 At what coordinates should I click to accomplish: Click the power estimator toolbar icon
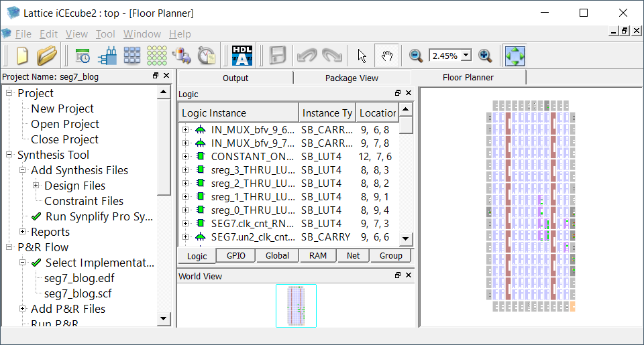pos(181,56)
